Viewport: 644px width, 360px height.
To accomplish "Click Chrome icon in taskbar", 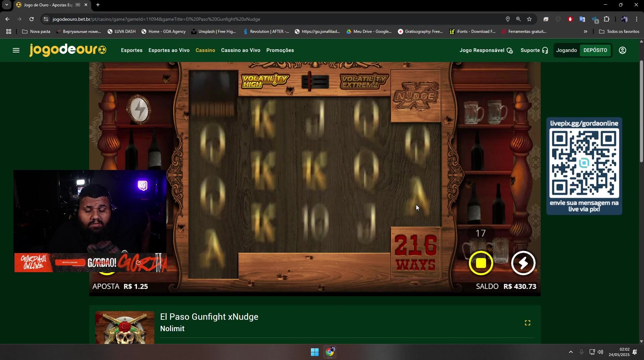I will 330,352.
